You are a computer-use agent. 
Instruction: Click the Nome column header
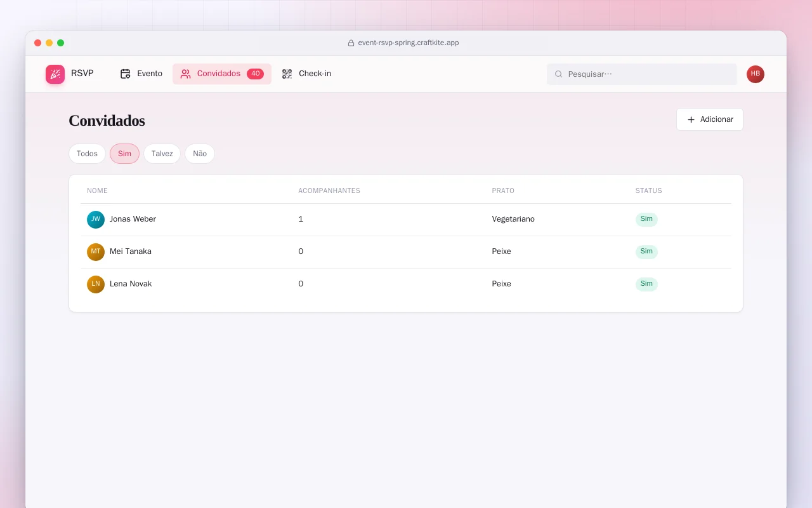tap(97, 190)
